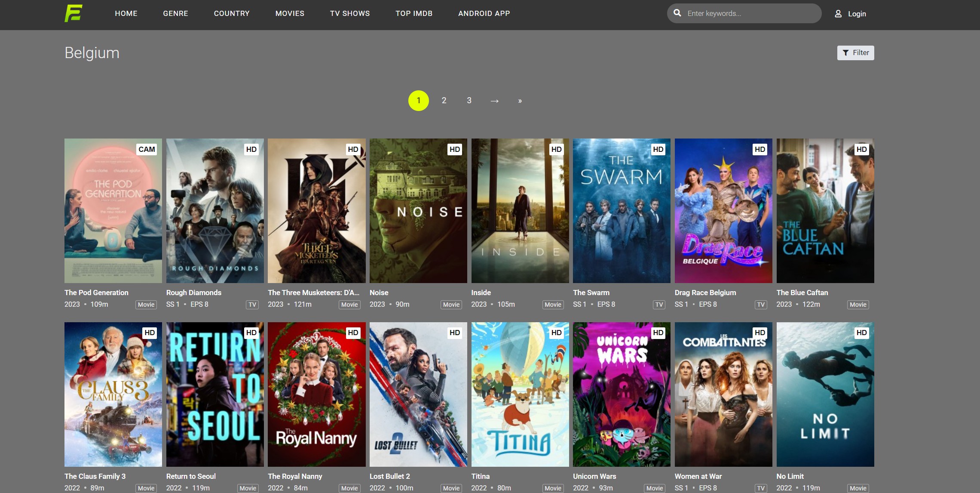Jump to last page with double chevron
This screenshot has height=493, width=980.
pos(520,101)
